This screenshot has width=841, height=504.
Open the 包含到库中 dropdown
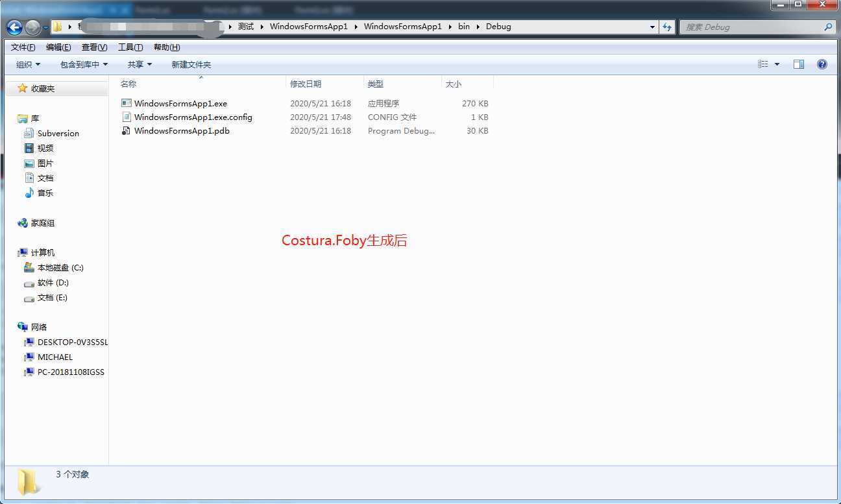coord(84,64)
